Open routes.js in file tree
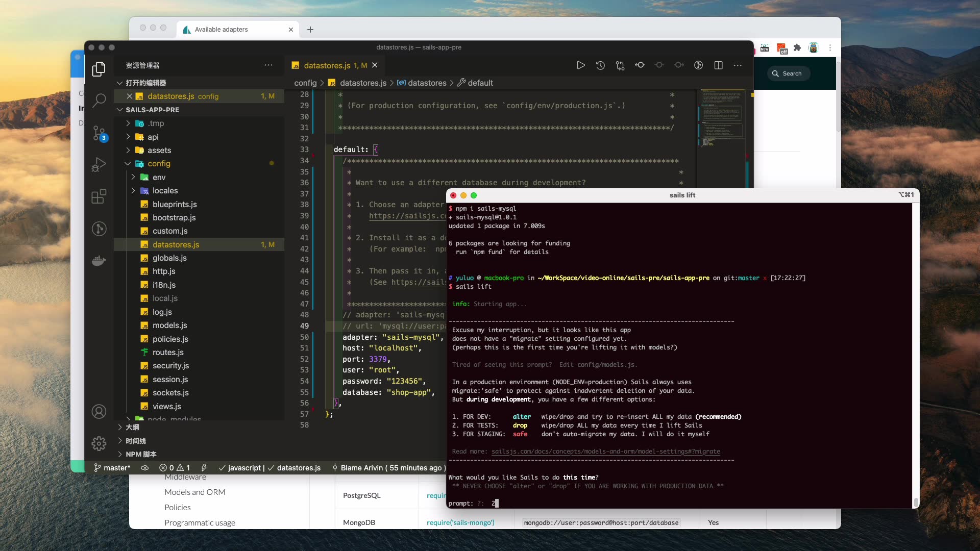Screen dimensions: 980x551 coord(168,352)
